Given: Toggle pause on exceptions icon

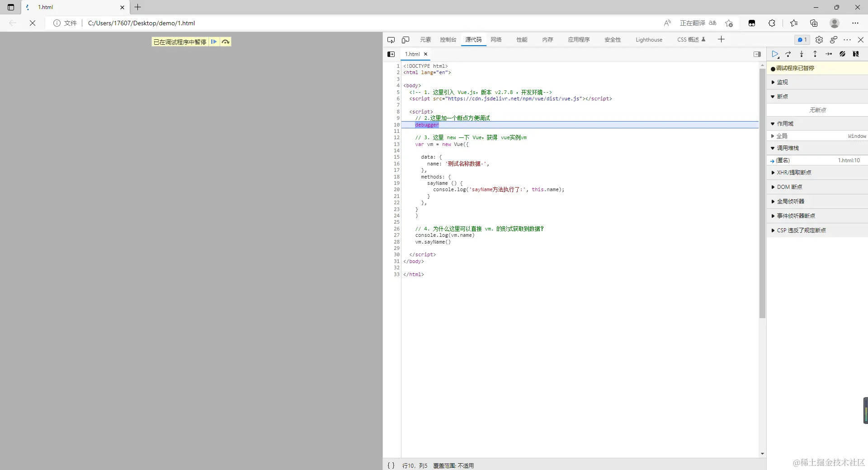Looking at the screenshot, I should pos(856,54).
